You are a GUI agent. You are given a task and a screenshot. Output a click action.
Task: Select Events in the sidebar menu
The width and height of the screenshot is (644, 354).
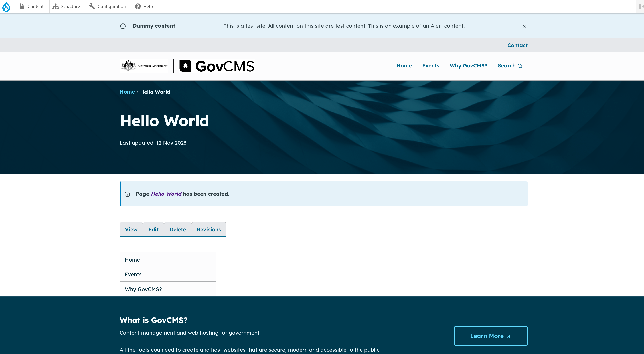click(x=133, y=274)
